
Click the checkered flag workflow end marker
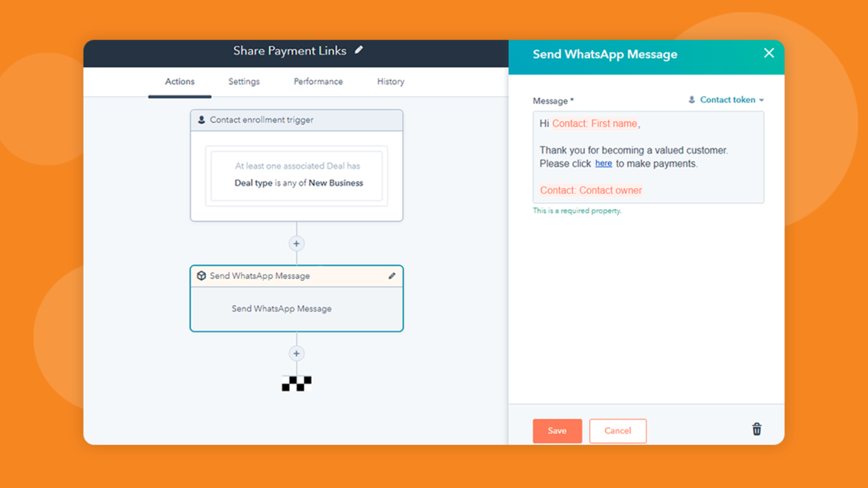click(296, 384)
